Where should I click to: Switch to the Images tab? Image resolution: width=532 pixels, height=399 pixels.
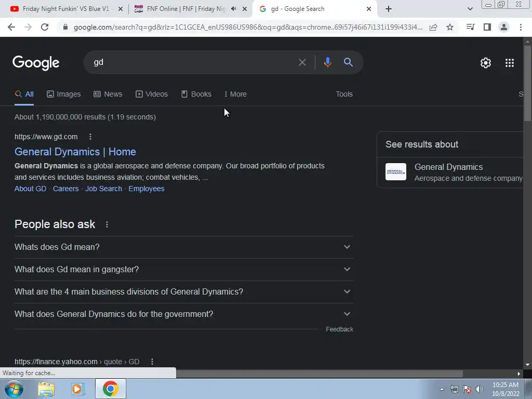coord(64,95)
